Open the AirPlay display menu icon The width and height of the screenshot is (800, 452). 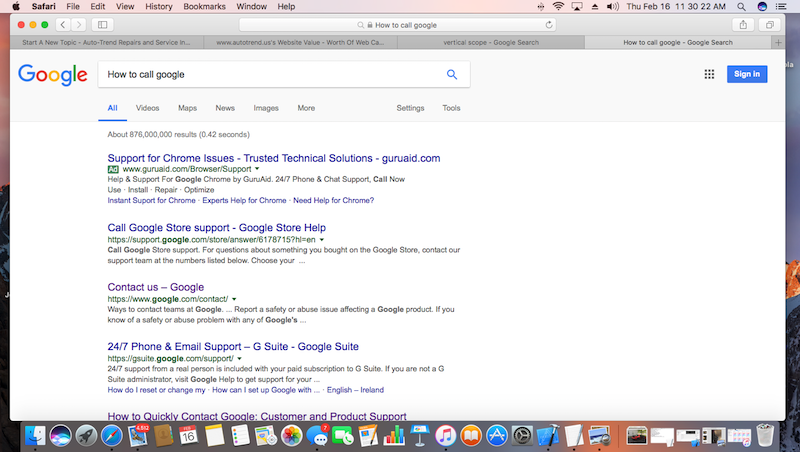577,7
